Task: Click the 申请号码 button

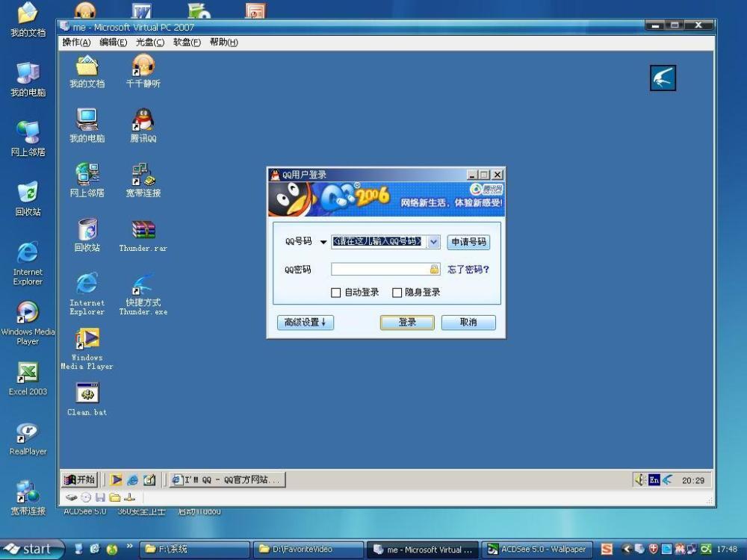Action: tap(468, 242)
